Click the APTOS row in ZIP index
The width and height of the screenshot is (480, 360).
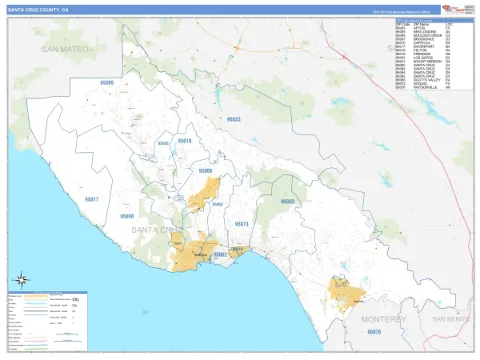click(x=434, y=28)
